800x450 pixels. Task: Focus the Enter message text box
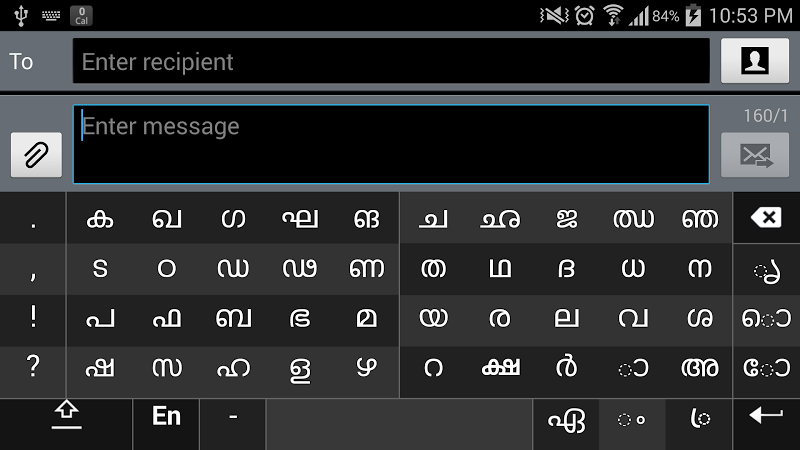point(391,144)
